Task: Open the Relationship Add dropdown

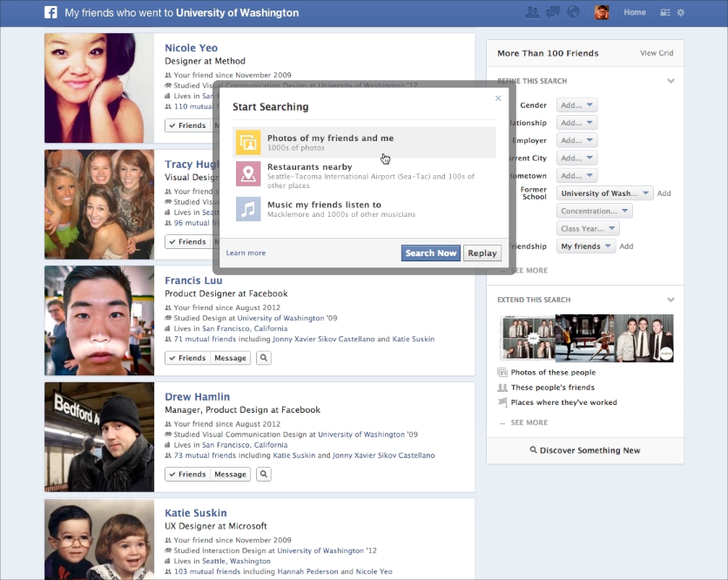Action: [x=576, y=123]
